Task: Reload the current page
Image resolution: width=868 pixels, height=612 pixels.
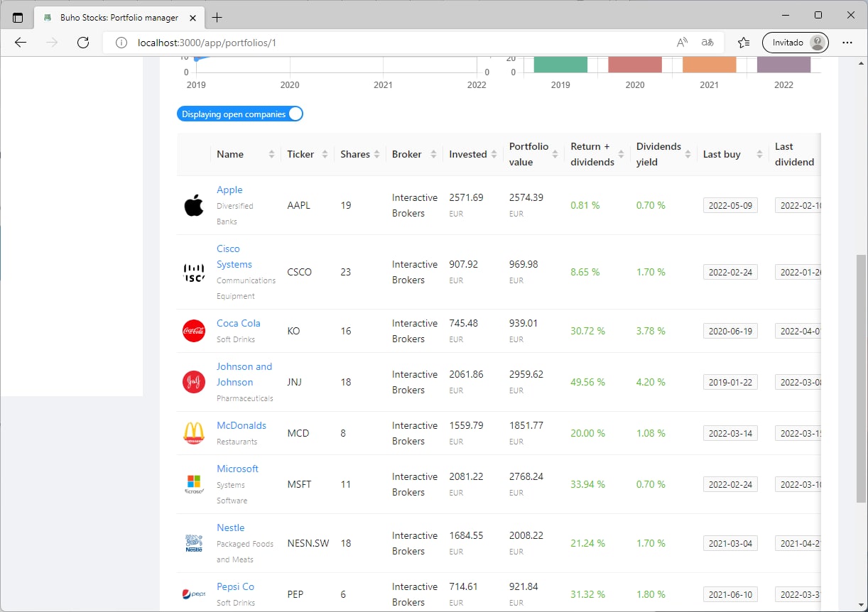Action: [x=83, y=43]
